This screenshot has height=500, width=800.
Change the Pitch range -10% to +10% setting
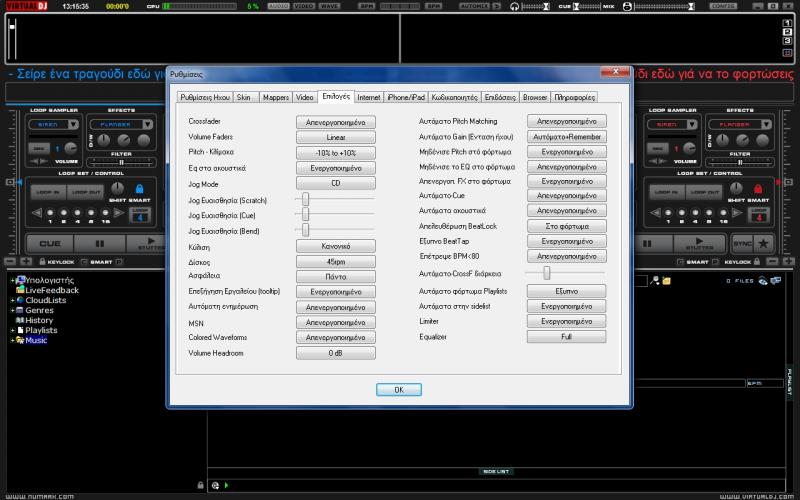tap(336, 153)
